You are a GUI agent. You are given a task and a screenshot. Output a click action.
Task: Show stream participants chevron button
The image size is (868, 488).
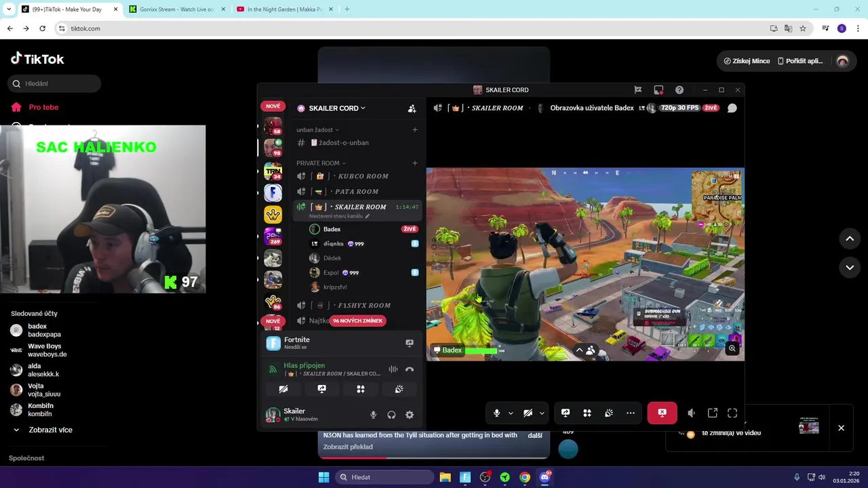[585, 350]
